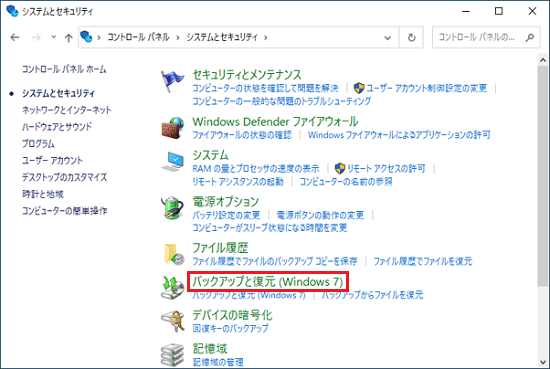Click リモート アクセスの許可 link
This screenshot has height=369, width=550.
pyautogui.click(x=386, y=169)
